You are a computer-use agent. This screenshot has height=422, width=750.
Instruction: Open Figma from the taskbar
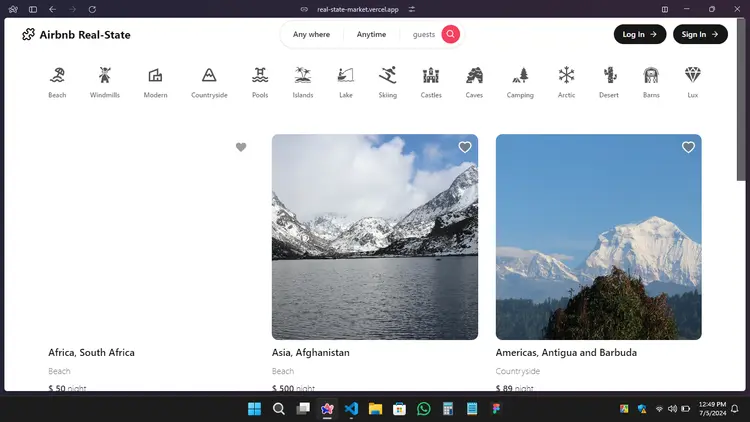click(496, 409)
